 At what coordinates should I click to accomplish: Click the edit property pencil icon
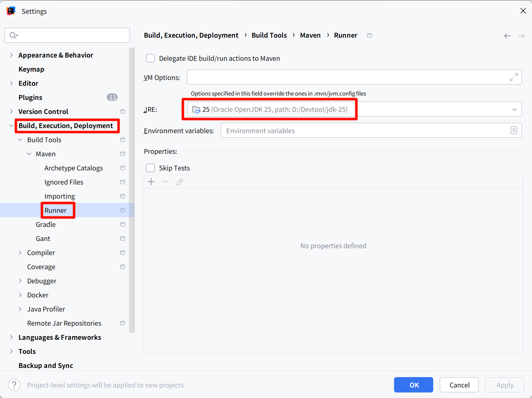(x=180, y=182)
